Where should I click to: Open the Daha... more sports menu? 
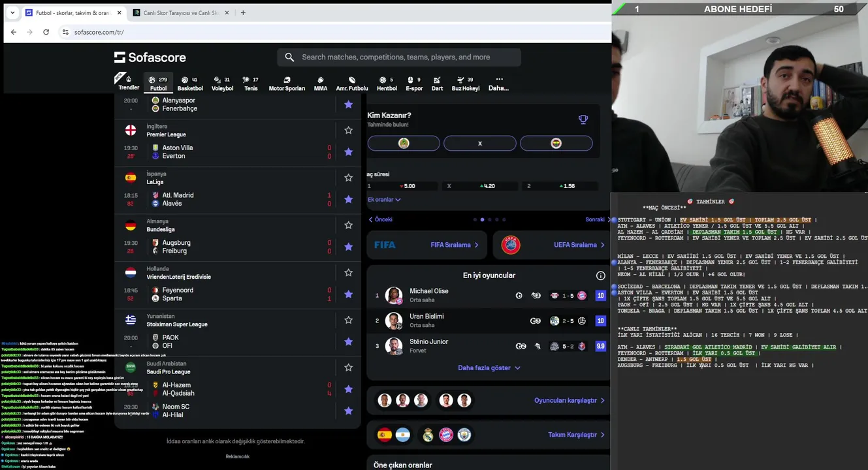[499, 83]
